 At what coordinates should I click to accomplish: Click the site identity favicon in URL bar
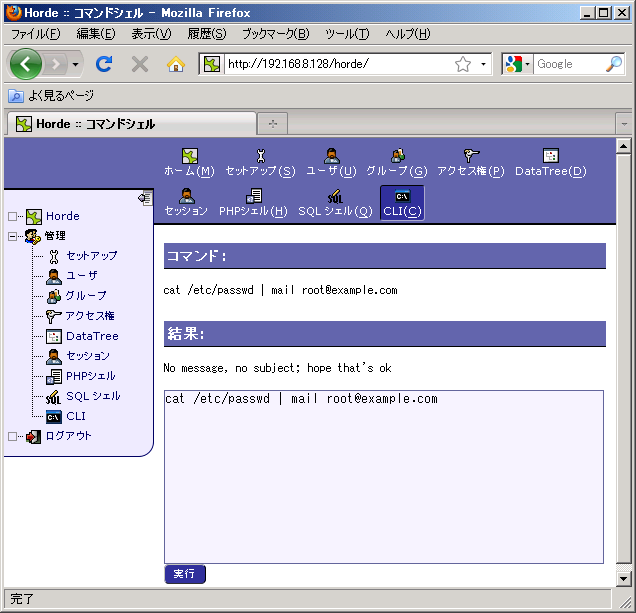pyautogui.click(x=212, y=64)
